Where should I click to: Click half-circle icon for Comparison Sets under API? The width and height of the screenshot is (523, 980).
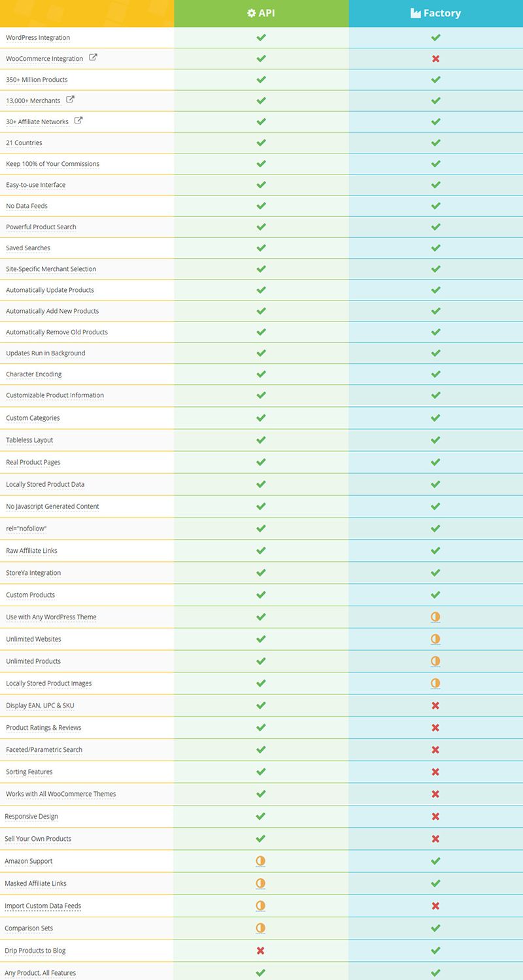[261, 928]
